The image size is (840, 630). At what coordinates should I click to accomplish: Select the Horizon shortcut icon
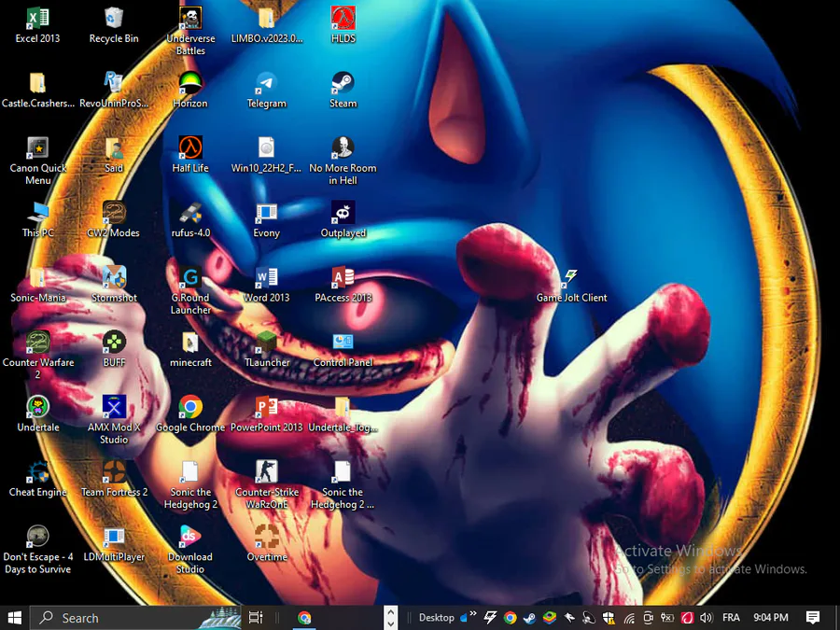click(x=190, y=91)
